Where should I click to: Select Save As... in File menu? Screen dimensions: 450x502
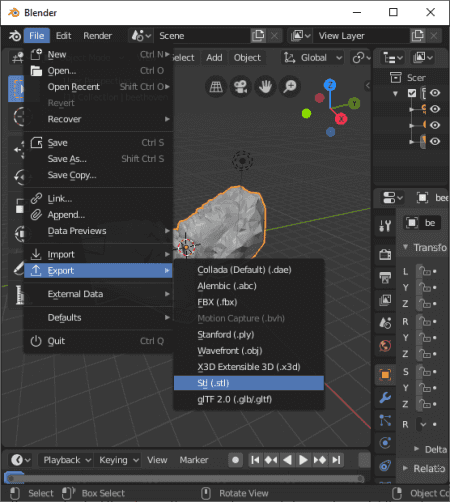pos(98,159)
